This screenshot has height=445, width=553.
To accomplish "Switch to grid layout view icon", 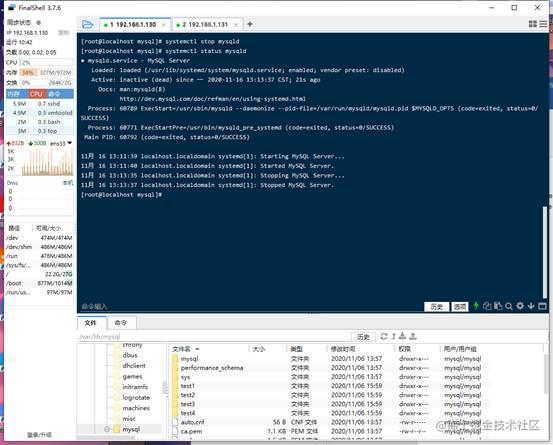I will click(533, 24).
